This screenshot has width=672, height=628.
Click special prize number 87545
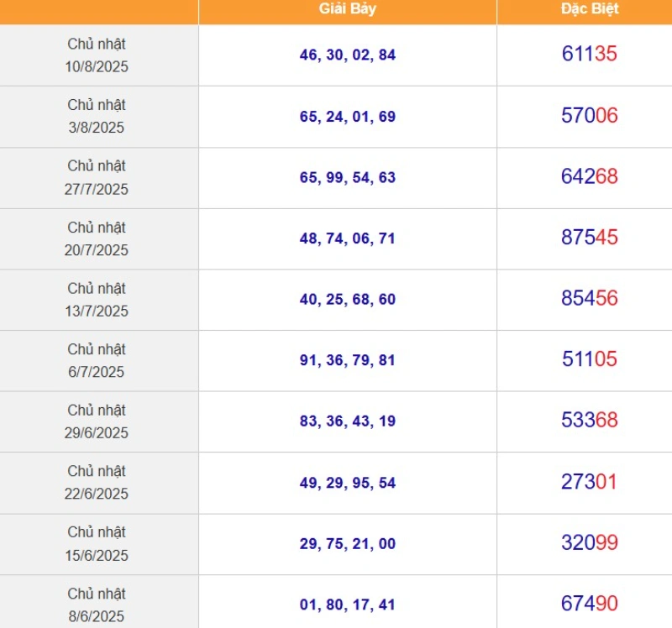coord(590,238)
